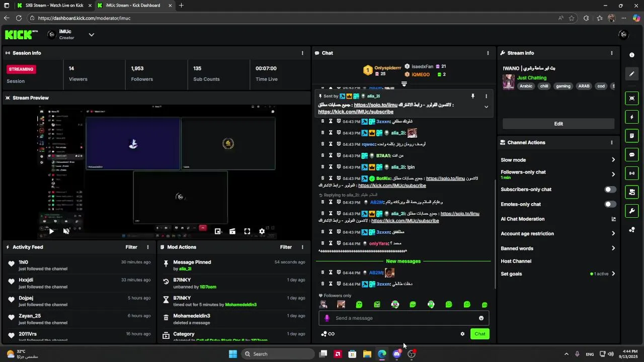Enable picture-in-picture on stream preview
This screenshot has height=362, width=644.
tap(217, 231)
